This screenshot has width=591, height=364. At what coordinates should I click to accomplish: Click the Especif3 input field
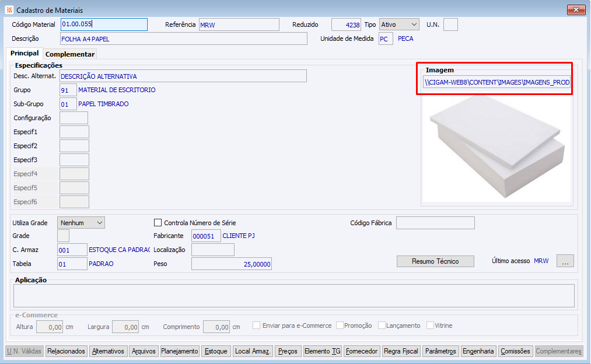click(x=74, y=160)
